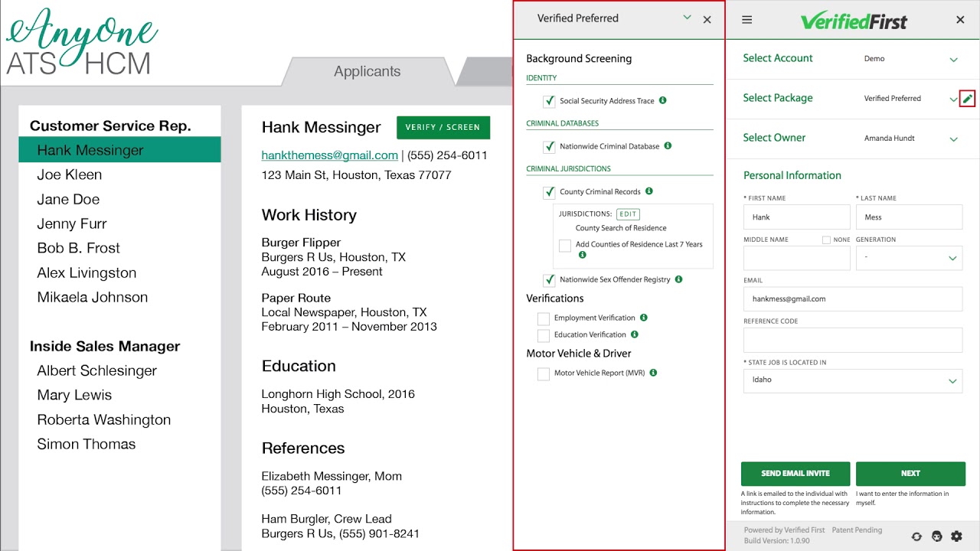980x551 pixels.
Task: Focus the Last Name input field
Action: [x=909, y=217]
